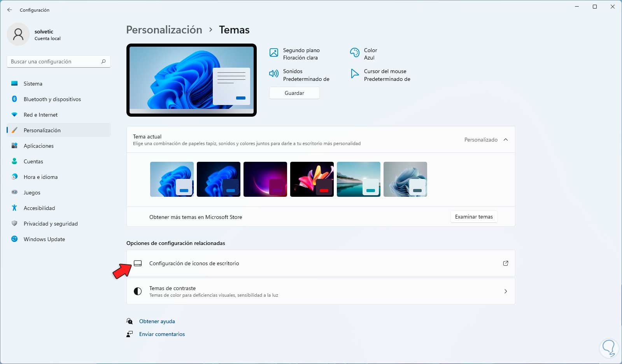
Task: Select the colorful flower theme thumbnail
Action: (x=312, y=179)
